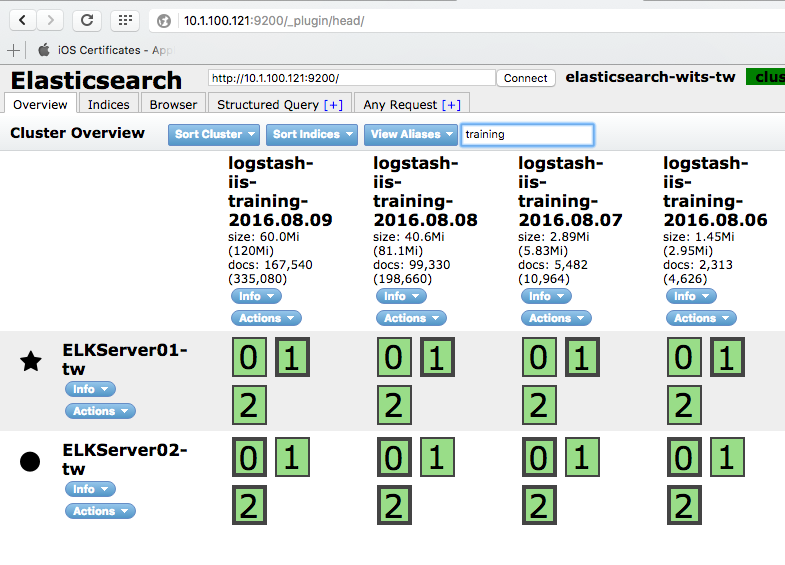
Task: Click the docs: 167,540 count text
Action: tap(270, 265)
